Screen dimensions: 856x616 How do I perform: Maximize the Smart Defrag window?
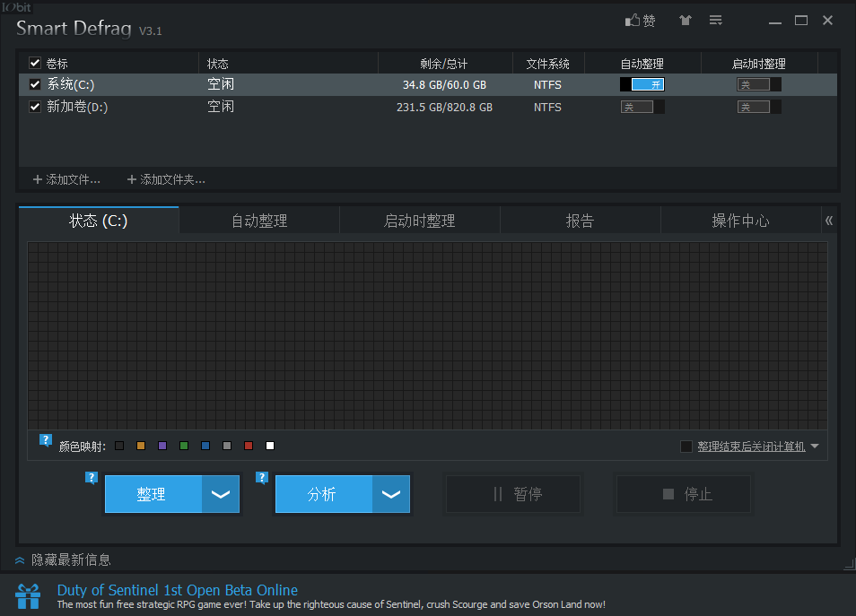tap(801, 21)
